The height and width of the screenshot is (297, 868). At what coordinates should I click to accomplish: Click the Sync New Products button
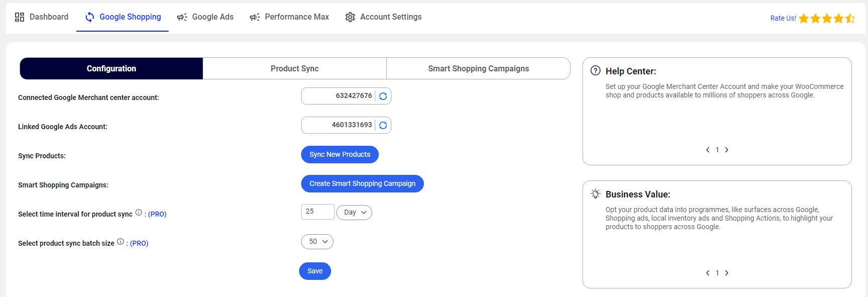coord(340,154)
